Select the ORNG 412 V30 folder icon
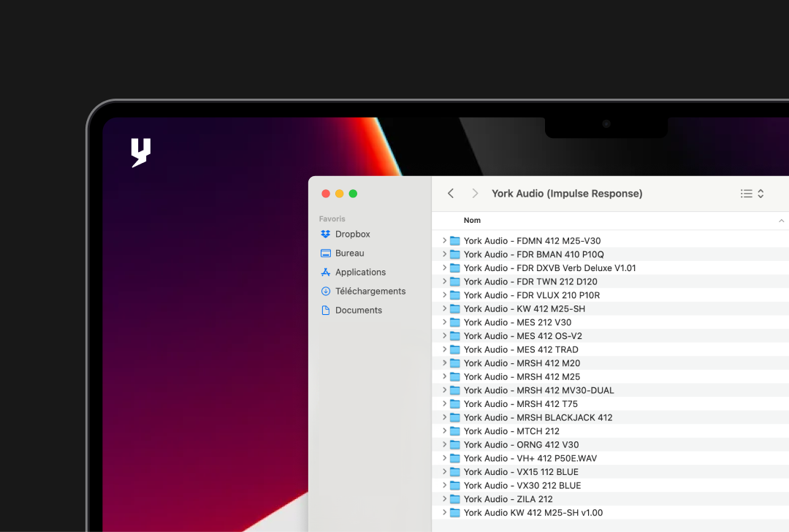The image size is (789, 532). click(455, 444)
